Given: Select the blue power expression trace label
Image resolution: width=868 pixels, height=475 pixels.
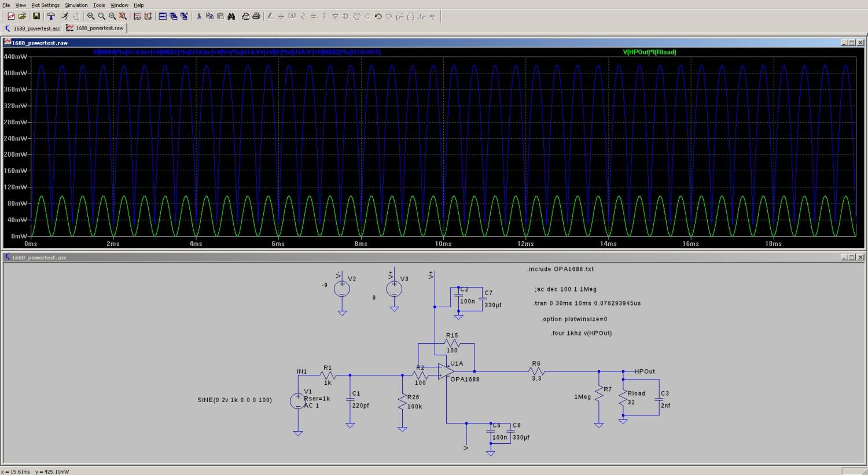Looking at the screenshot, I should tap(237, 52).
